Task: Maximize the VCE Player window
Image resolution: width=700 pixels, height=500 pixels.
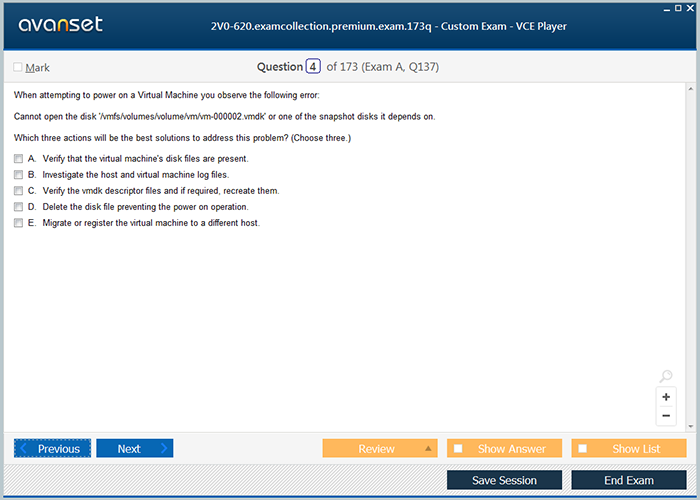Action: 678,7
